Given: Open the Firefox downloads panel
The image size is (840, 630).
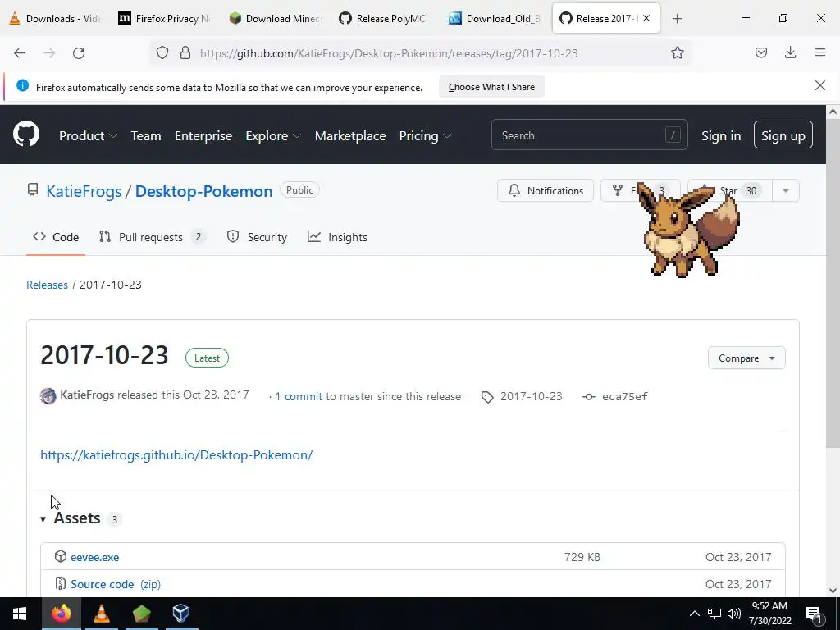Looking at the screenshot, I should (790, 52).
